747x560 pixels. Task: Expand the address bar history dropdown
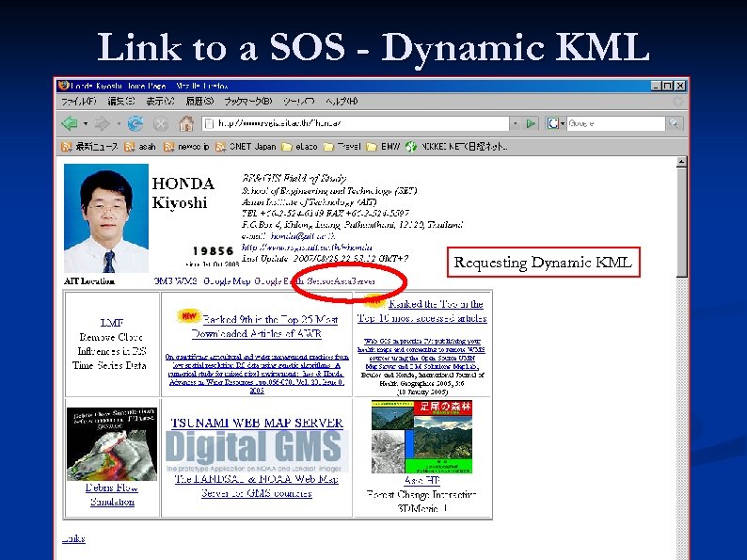(516, 123)
